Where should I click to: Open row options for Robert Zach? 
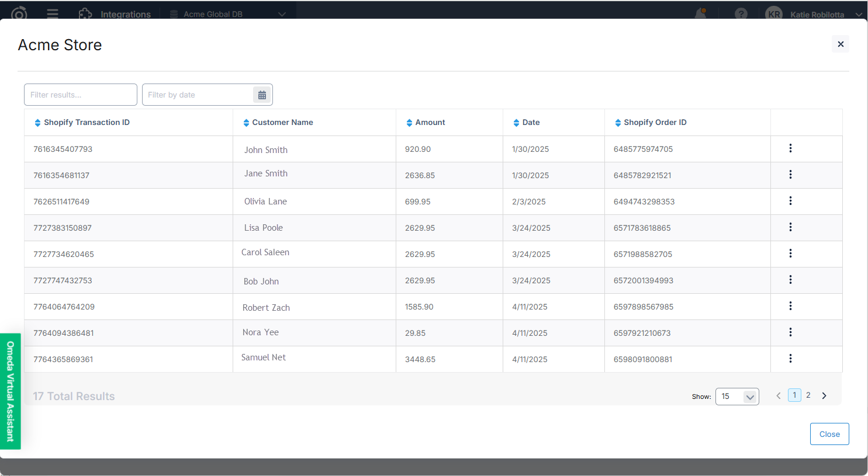(x=790, y=306)
